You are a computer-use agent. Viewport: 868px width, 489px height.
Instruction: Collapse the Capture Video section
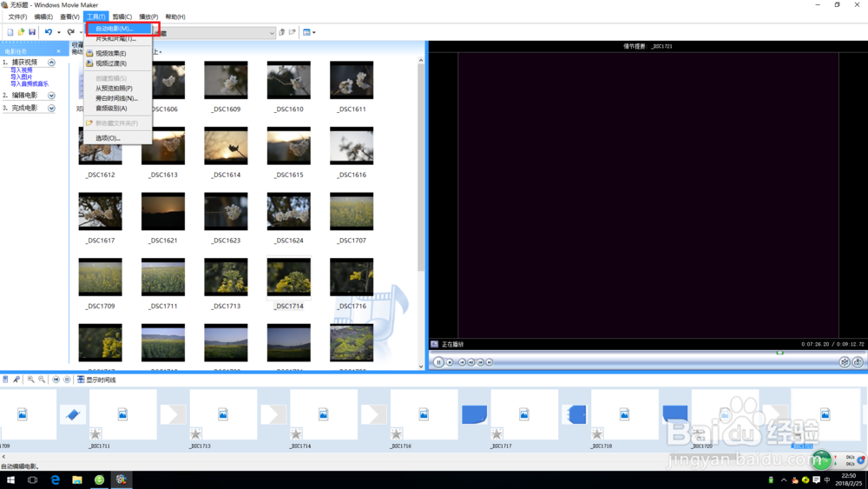point(51,63)
